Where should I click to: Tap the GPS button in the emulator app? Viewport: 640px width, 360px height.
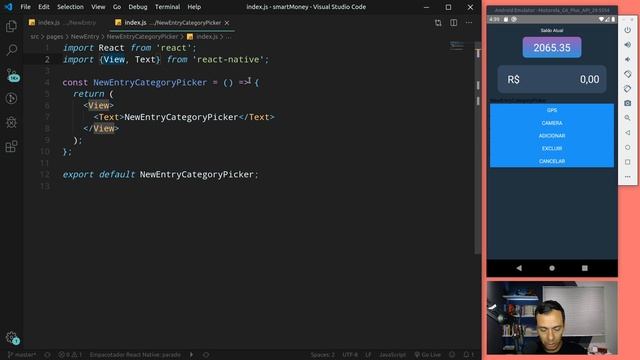click(x=552, y=110)
